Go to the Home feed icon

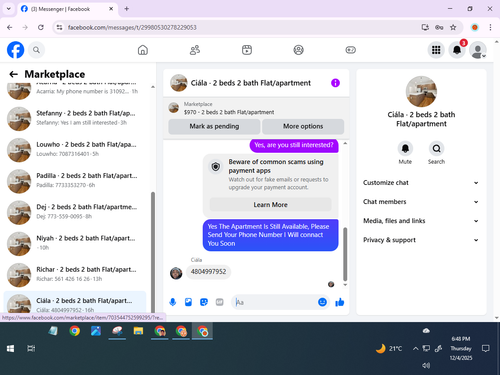(x=143, y=50)
